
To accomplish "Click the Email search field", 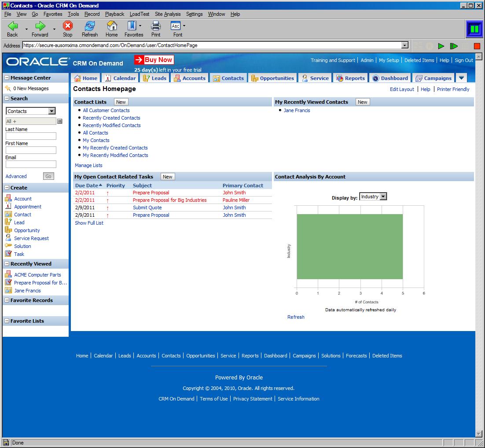I will point(31,164).
